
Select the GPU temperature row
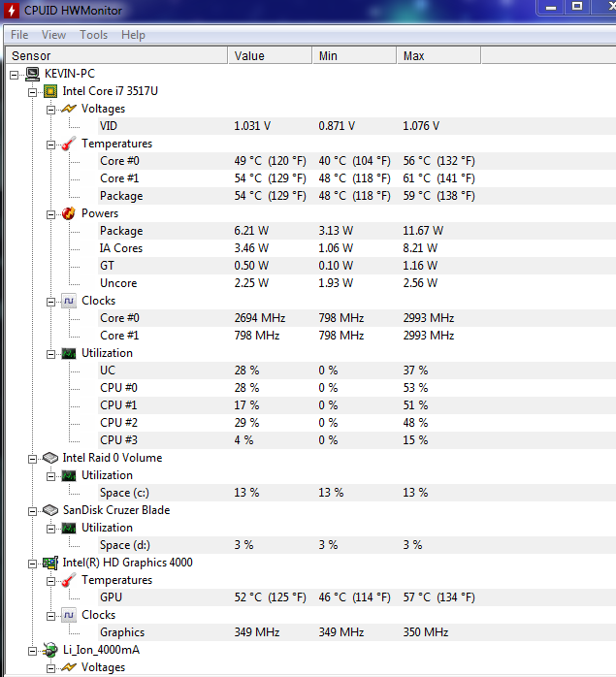coord(357,597)
